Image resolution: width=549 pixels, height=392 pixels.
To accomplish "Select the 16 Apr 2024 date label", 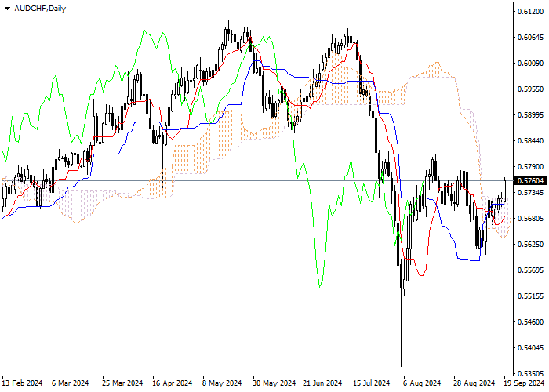I will tap(173, 383).
